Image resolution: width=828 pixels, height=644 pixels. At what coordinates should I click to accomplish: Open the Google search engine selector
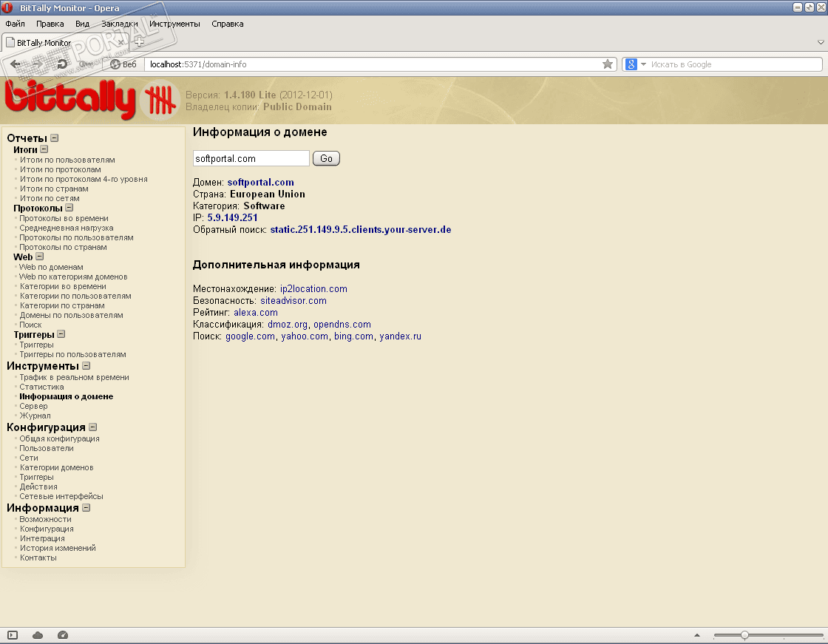pyautogui.click(x=636, y=64)
